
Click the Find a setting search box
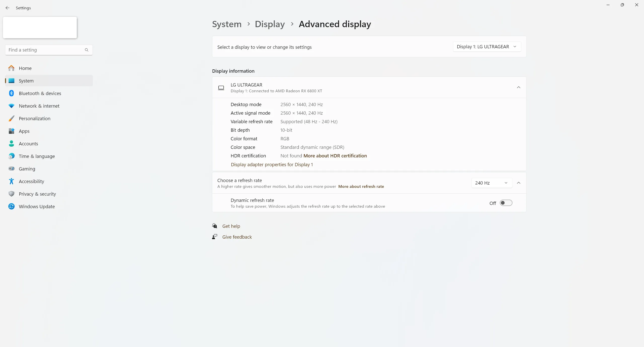point(45,50)
